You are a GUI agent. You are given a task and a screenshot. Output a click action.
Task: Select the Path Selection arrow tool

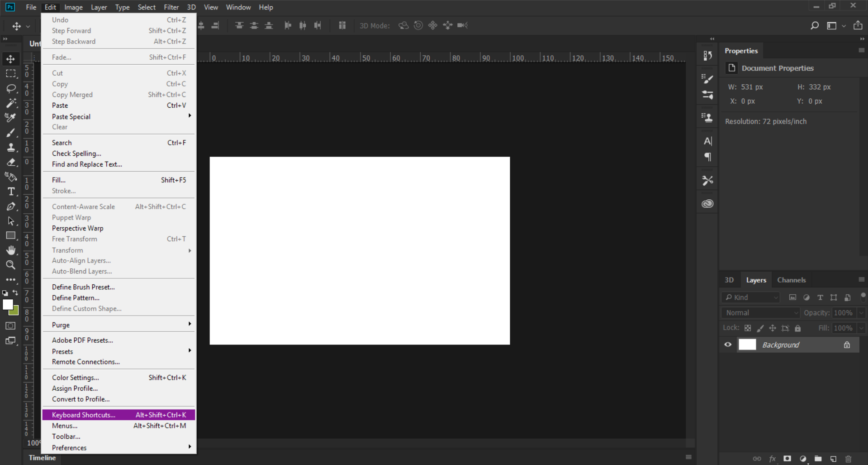pyautogui.click(x=10, y=221)
